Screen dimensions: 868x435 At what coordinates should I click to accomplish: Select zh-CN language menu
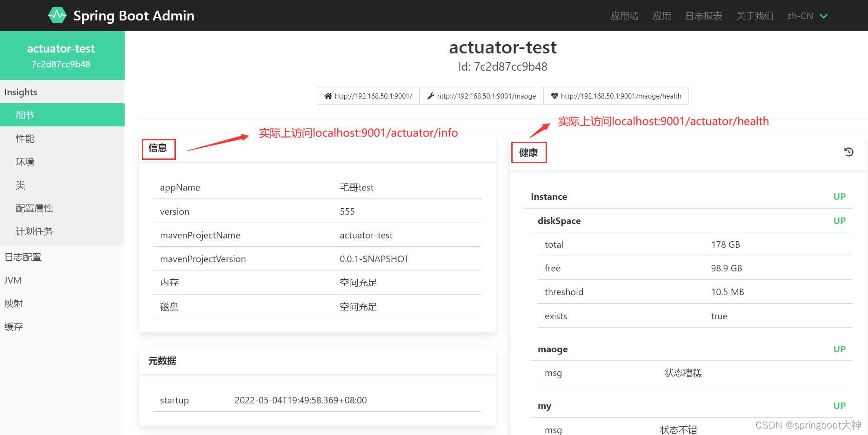coord(807,16)
